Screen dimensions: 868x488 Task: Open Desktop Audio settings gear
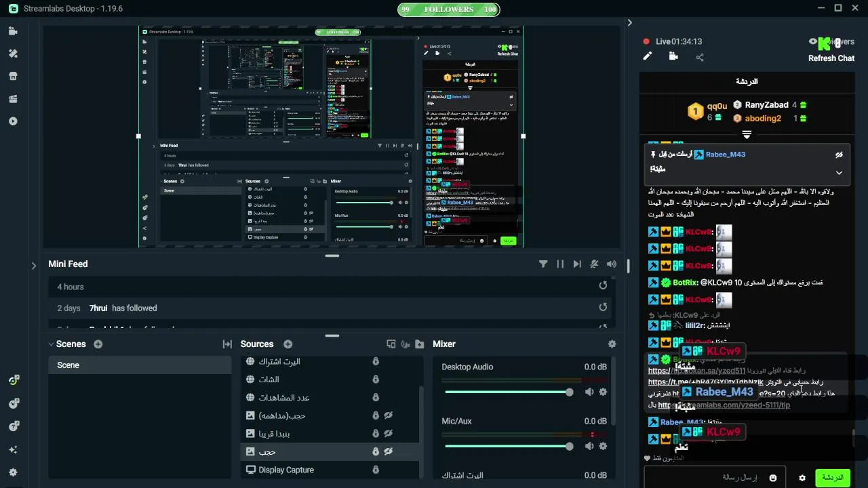(603, 392)
